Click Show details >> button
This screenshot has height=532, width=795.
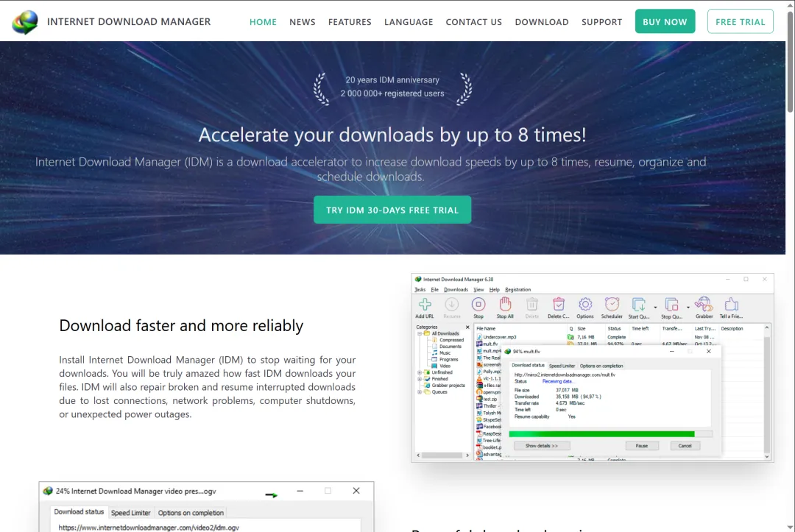pos(542,446)
